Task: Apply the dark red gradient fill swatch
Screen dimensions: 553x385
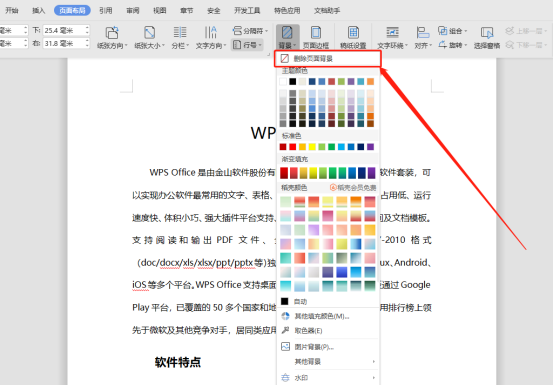Action: pos(284,173)
